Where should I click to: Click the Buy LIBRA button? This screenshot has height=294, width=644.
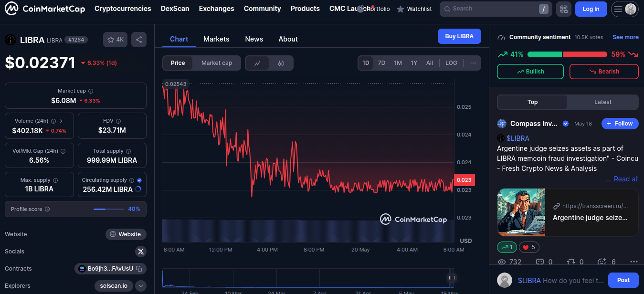(x=459, y=36)
